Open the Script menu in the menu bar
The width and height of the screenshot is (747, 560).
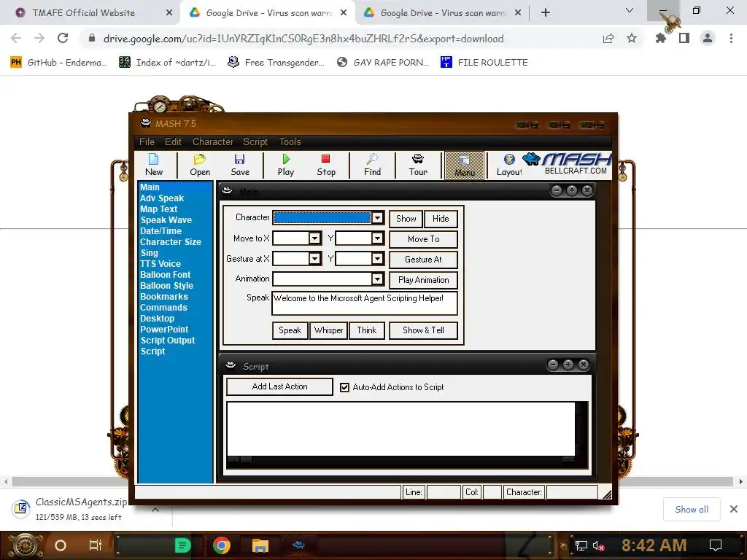255,142
